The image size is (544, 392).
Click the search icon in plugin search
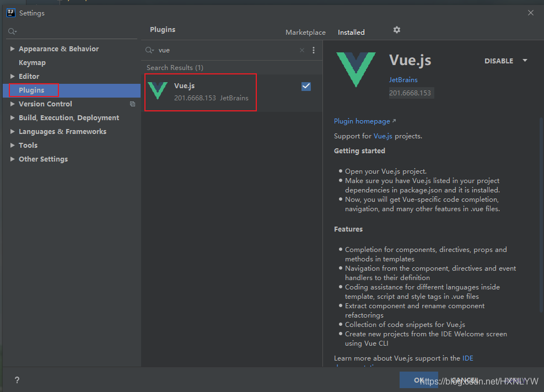[x=149, y=50]
